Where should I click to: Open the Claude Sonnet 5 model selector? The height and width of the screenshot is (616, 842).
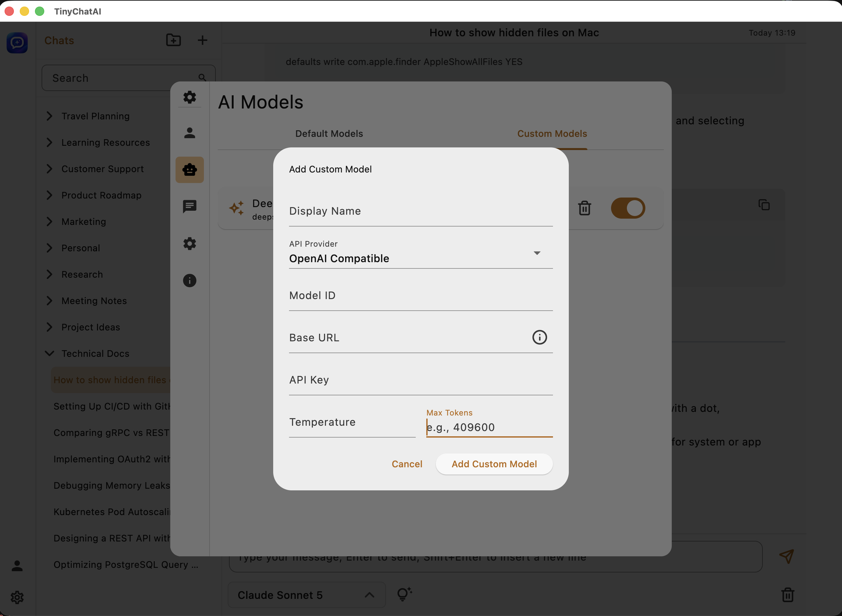(307, 595)
